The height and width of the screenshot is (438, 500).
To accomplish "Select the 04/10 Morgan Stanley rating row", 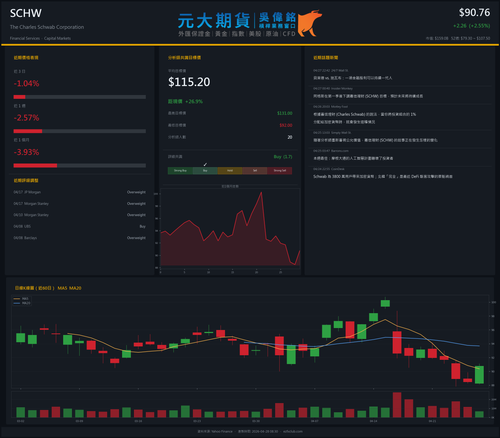I will 80,215.
